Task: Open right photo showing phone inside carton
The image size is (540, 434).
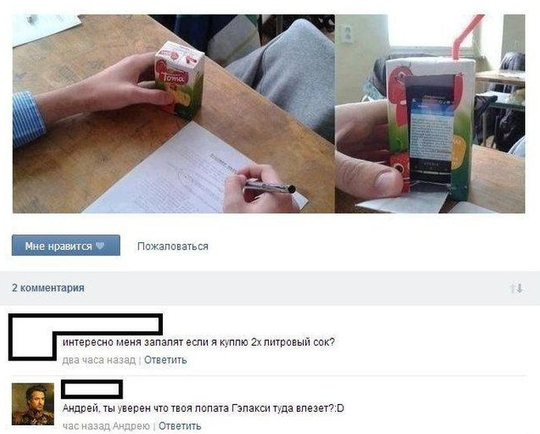Action: point(430,114)
